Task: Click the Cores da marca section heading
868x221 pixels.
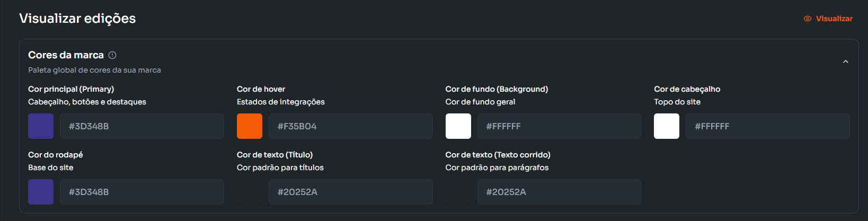Action: [x=66, y=55]
